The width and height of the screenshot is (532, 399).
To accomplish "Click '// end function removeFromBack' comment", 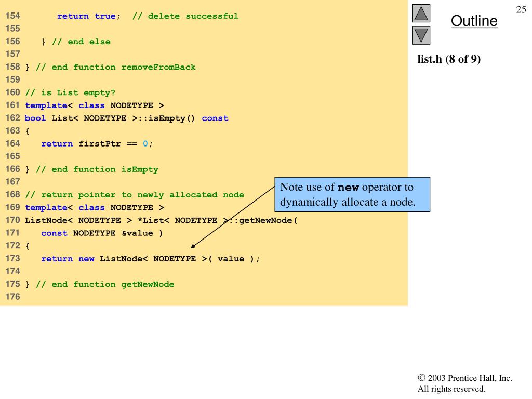I will 116,67.
